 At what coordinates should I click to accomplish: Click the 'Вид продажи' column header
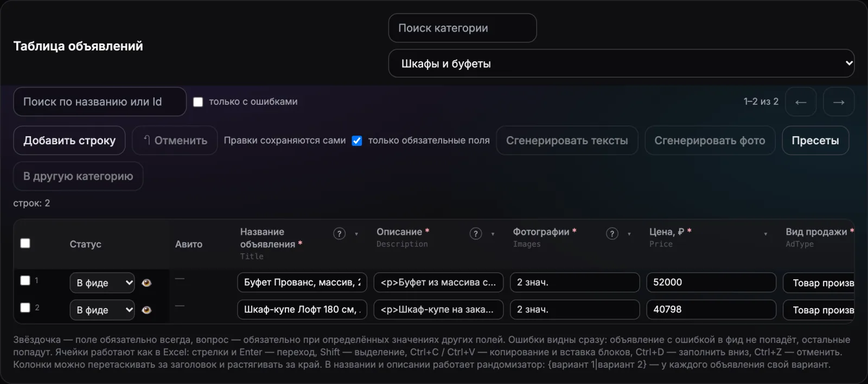tap(816, 232)
